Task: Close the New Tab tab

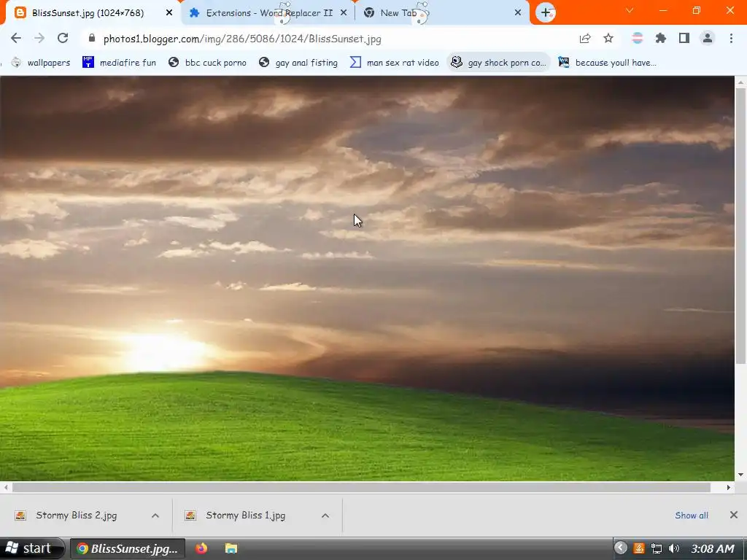Action: [518, 13]
